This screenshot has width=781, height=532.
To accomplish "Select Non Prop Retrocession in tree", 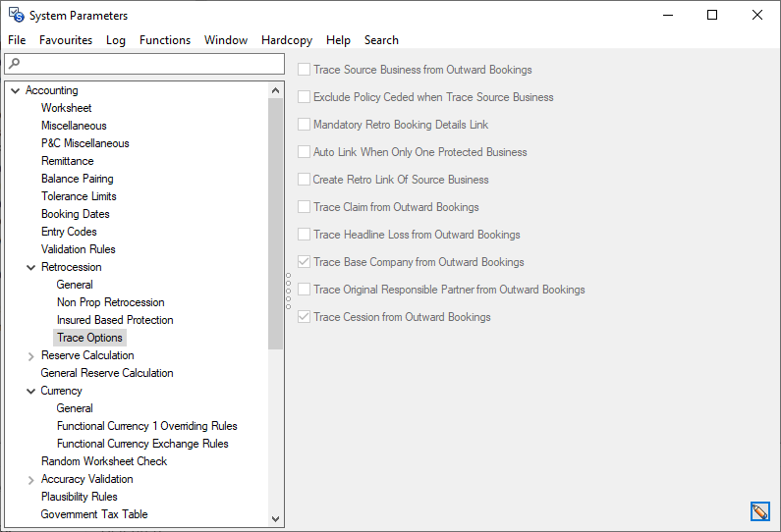I will click(110, 302).
